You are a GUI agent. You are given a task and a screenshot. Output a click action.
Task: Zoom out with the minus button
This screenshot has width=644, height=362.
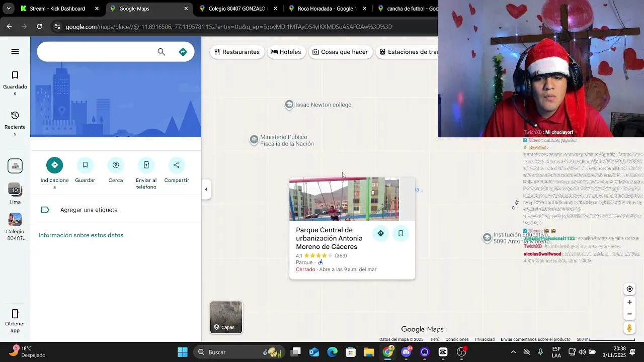click(629, 314)
